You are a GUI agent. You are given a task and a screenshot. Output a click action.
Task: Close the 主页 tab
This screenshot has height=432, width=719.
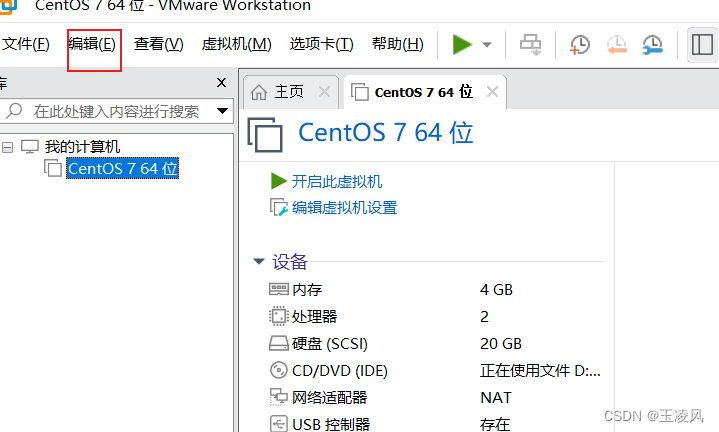324,92
